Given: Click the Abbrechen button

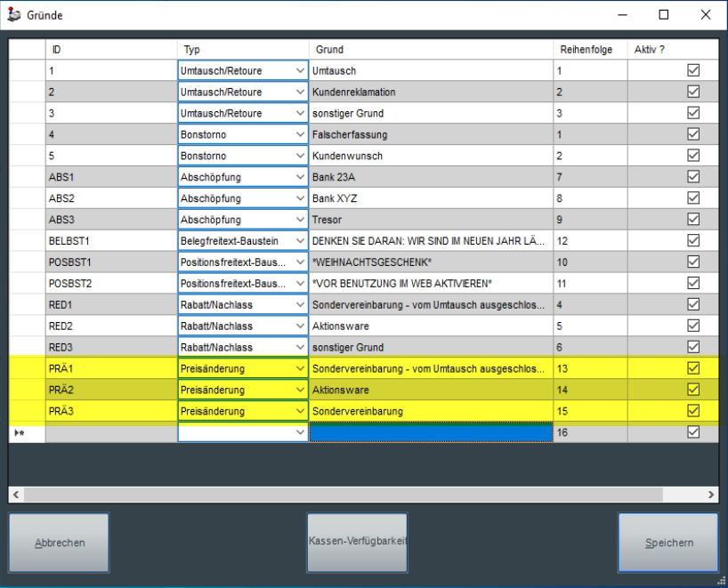Looking at the screenshot, I should tap(59, 543).
